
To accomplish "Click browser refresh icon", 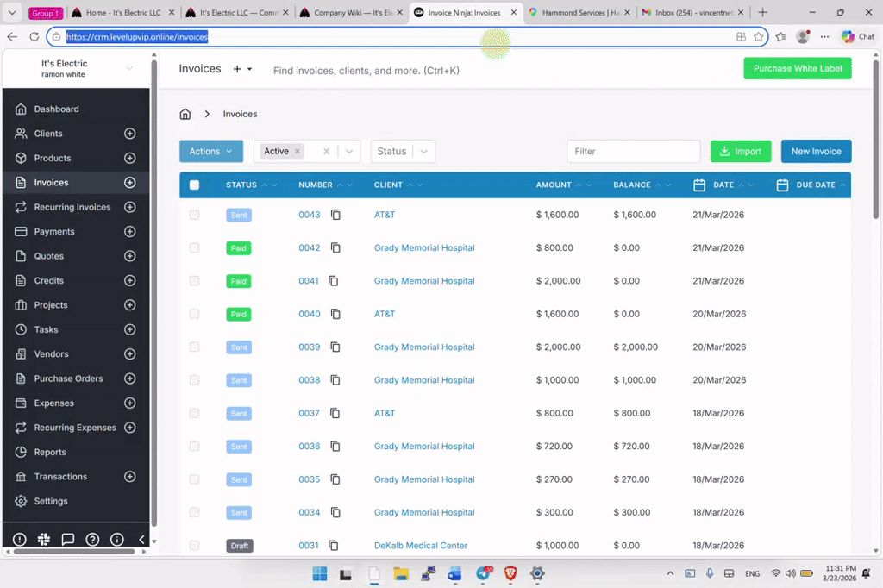I will click(34, 36).
